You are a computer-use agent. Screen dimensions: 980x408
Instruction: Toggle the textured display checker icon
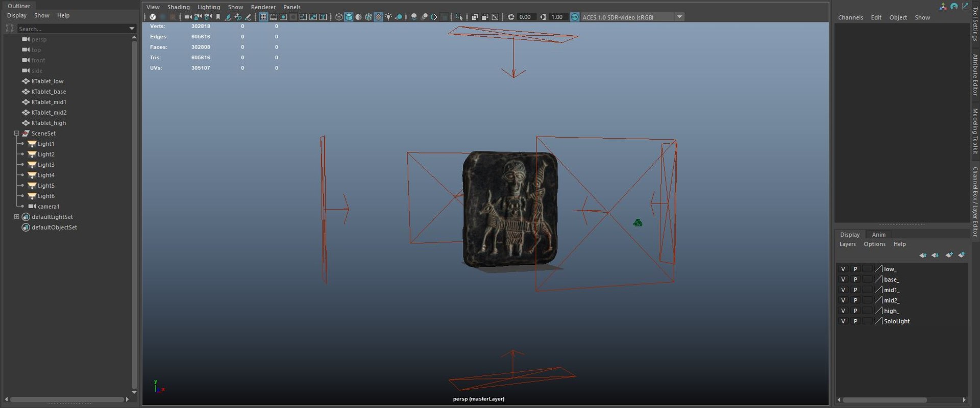click(378, 17)
